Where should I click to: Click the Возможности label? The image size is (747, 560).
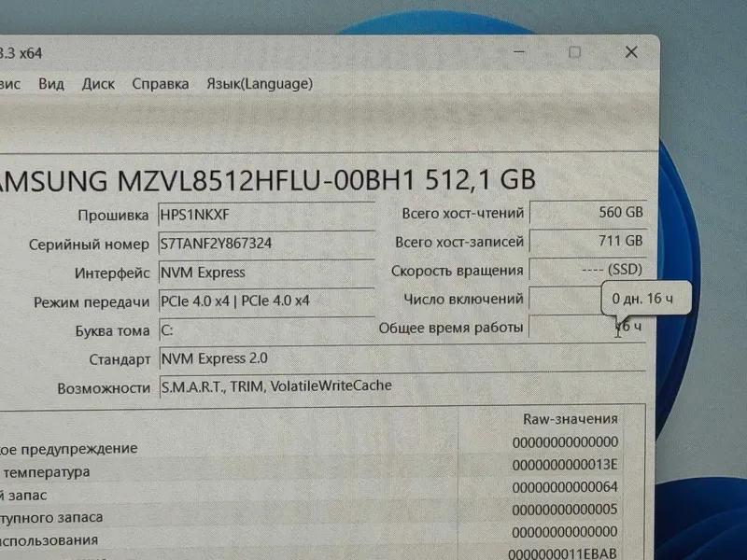click(104, 388)
